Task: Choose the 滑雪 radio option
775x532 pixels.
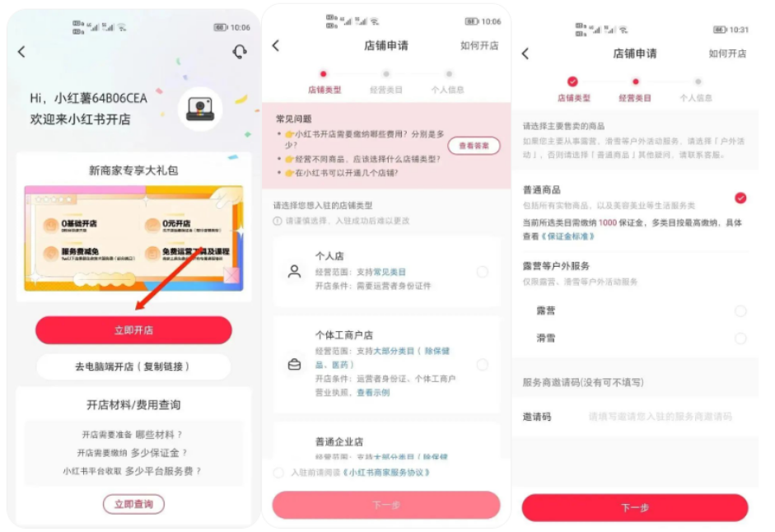Action: point(740,338)
